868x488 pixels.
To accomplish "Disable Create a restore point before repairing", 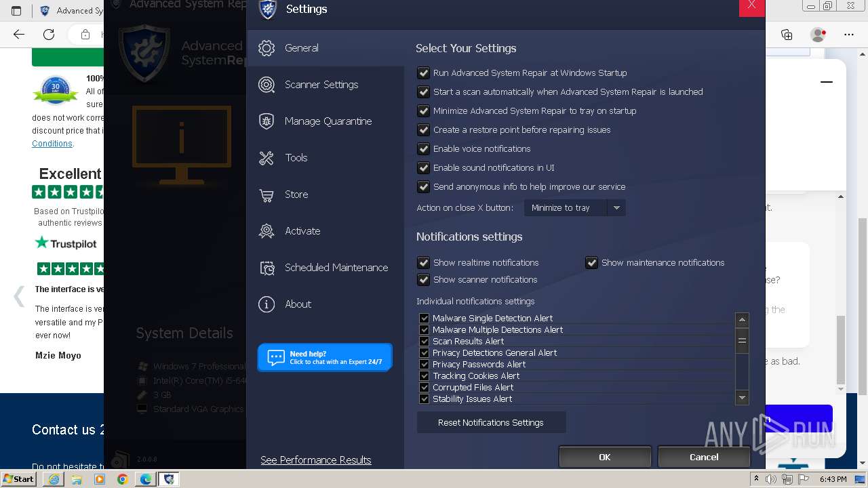I will pos(423,129).
